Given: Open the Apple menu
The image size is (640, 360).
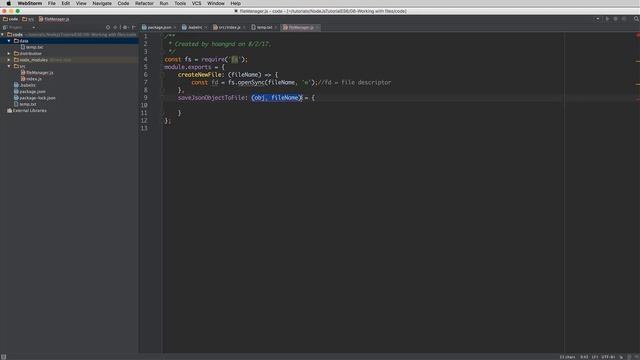Looking at the screenshot, I should click(x=8, y=3).
